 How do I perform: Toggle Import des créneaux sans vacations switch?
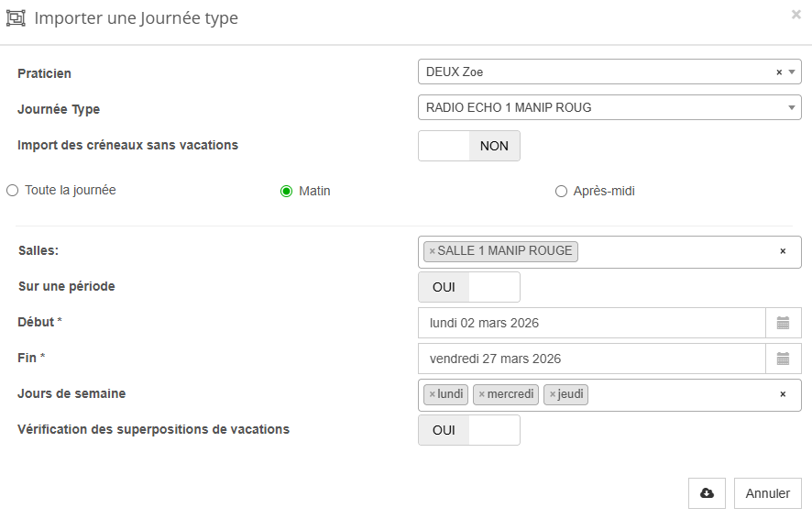(x=469, y=146)
